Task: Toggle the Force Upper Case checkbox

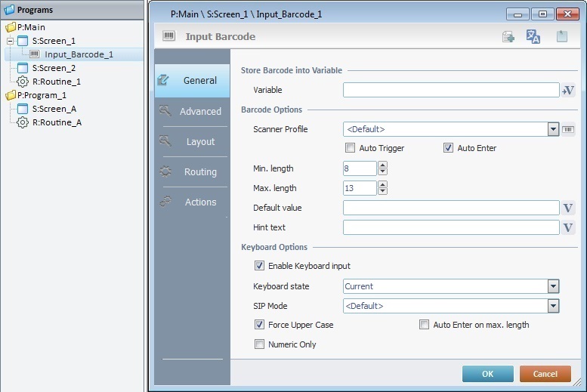Action: pos(260,325)
